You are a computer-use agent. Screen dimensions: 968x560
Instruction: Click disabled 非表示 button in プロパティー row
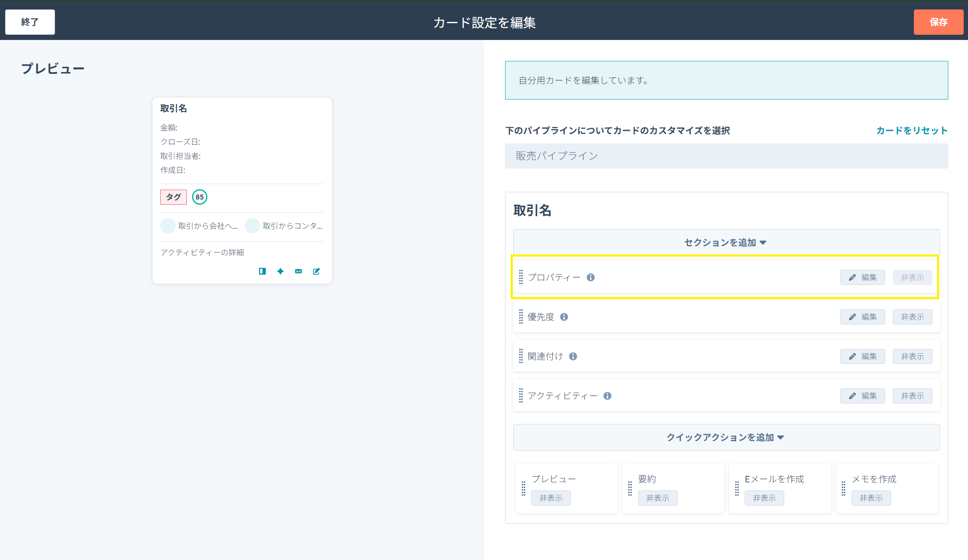point(912,277)
